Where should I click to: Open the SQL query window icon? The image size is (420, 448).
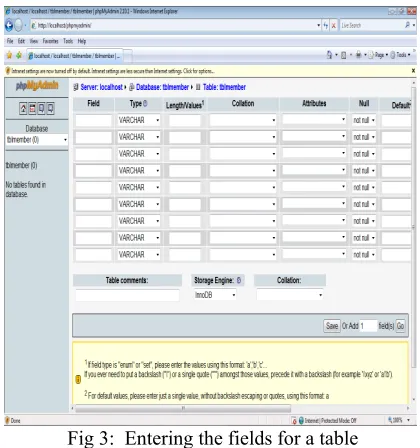point(32,108)
